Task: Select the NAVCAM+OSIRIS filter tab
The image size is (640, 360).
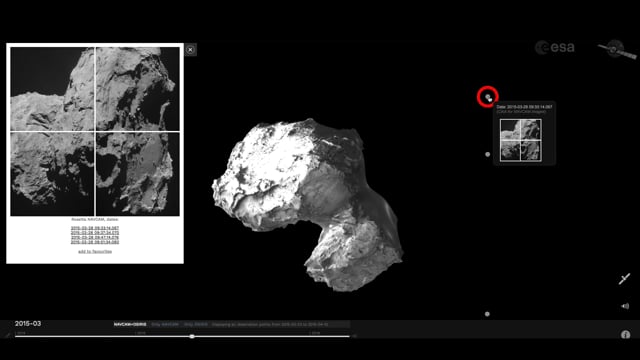Action: (x=130, y=324)
